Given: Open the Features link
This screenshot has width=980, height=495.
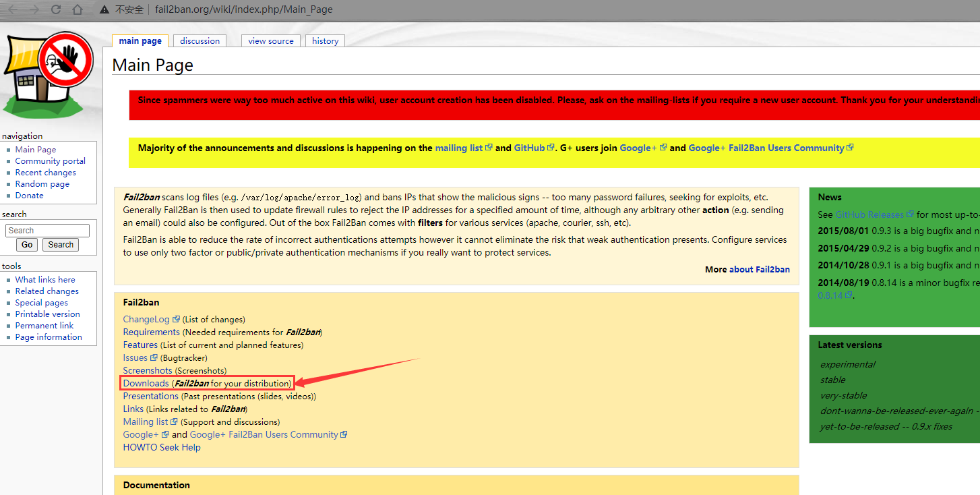Looking at the screenshot, I should (140, 345).
